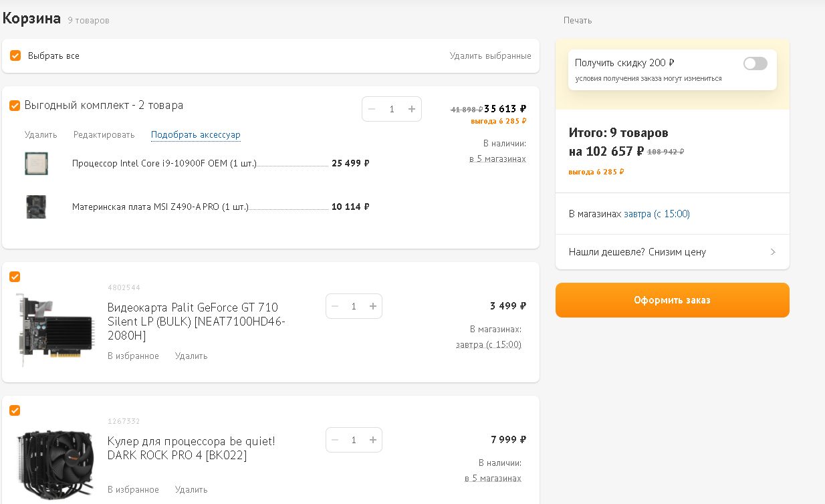Increase quantity of the bundle set

coord(412,109)
